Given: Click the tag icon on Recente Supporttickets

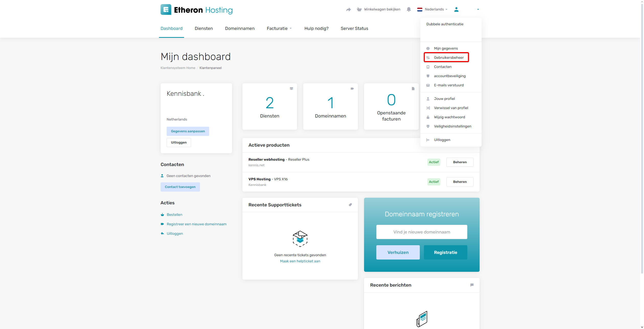Looking at the screenshot, I should [350, 205].
